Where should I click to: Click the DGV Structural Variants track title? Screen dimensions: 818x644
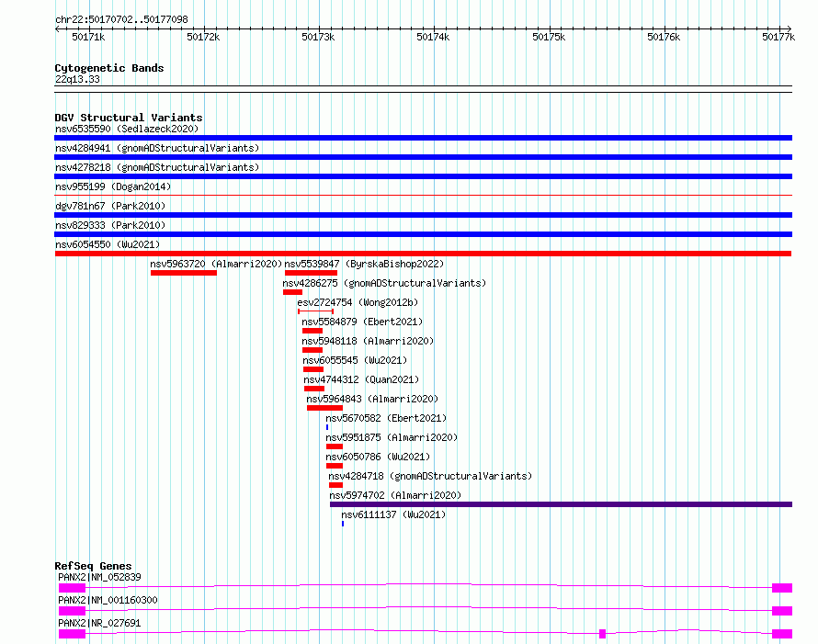point(129,118)
